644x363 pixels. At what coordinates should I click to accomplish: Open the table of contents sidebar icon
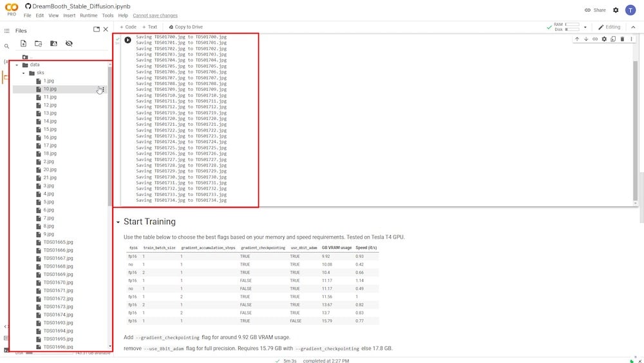(x=6, y=31)
